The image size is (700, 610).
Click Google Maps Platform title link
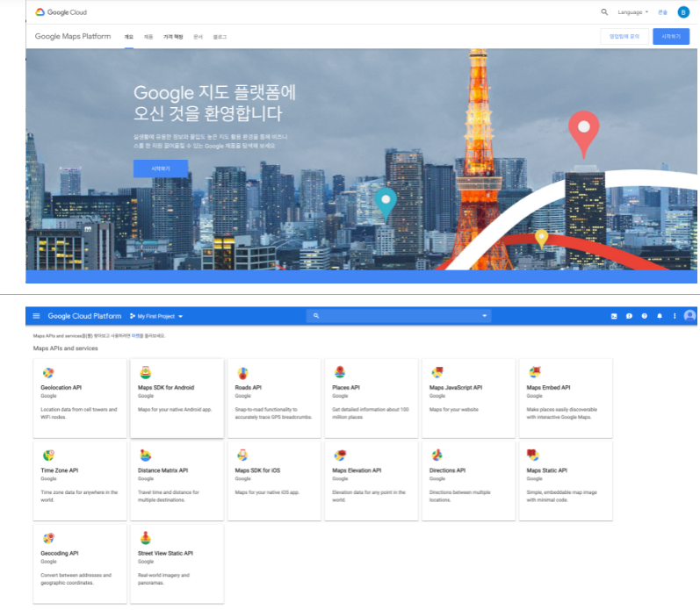[x=73, y=36]
